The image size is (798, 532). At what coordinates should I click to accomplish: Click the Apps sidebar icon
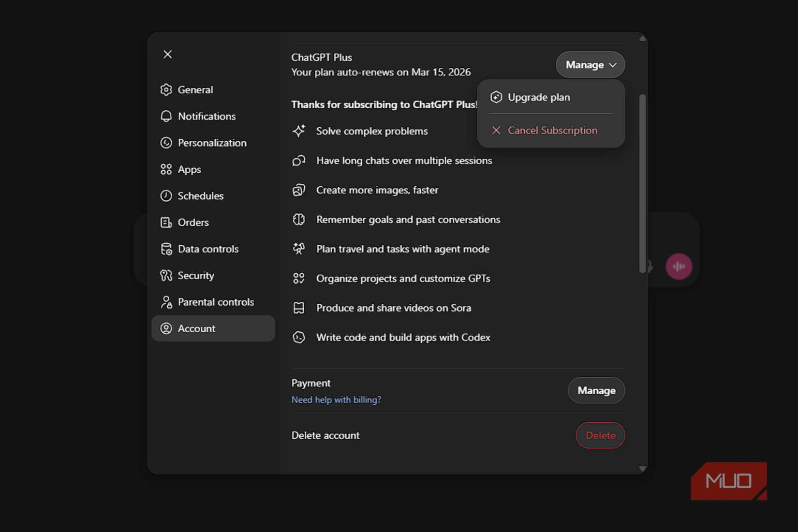coord(166,169)
